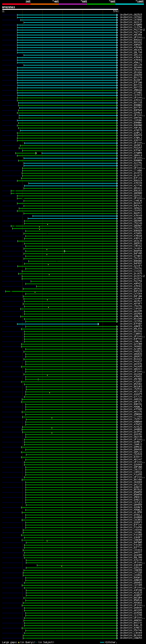
Task: Select hit label UniRef100_A7QWM4
Action: (x=131, y=153)
